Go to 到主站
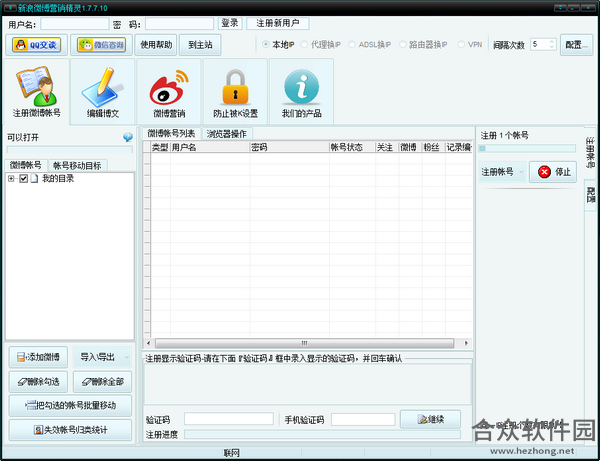 [x=200, y=45]
